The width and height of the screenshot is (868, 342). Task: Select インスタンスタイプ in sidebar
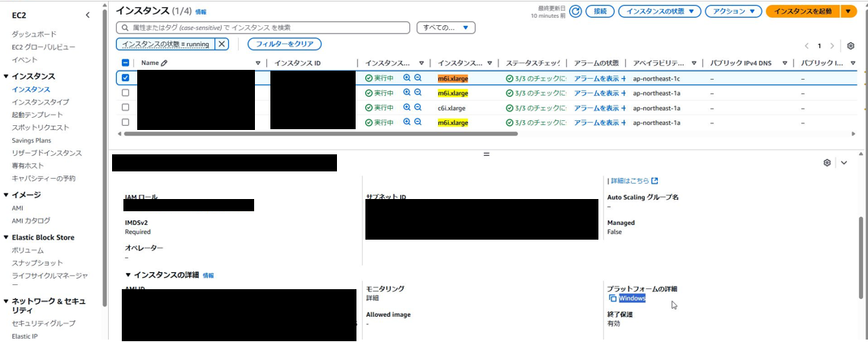(x=41, y=102)
